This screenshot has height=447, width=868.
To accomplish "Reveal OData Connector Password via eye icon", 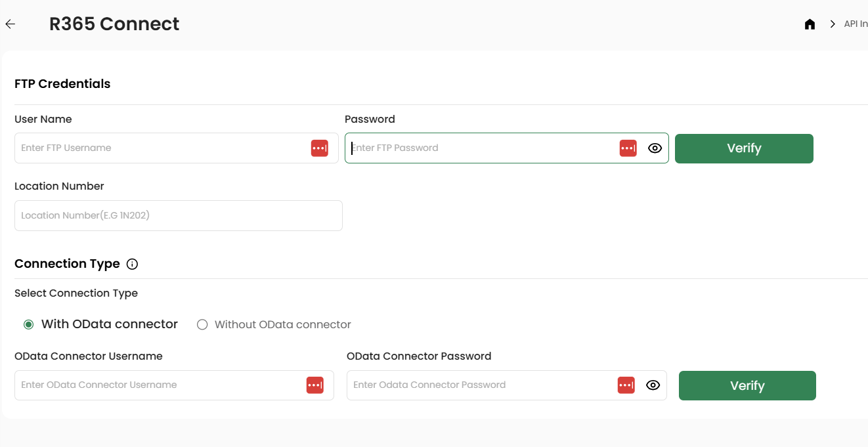I will pyautogui.click(x=653, y=385).
